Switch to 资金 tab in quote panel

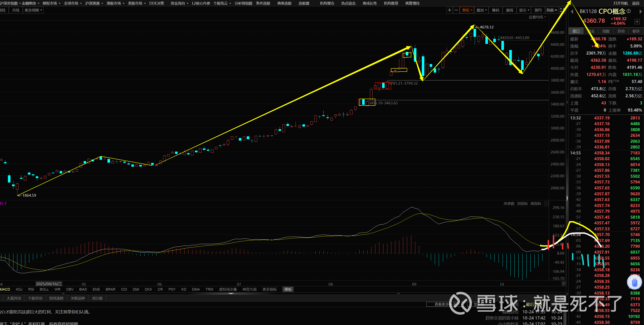591,31
